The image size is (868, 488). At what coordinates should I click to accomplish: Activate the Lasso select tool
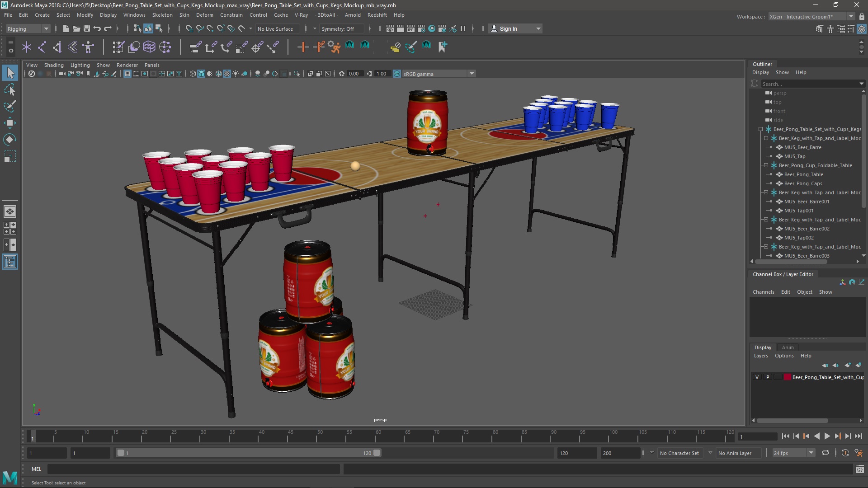click(x=10, y=90)
